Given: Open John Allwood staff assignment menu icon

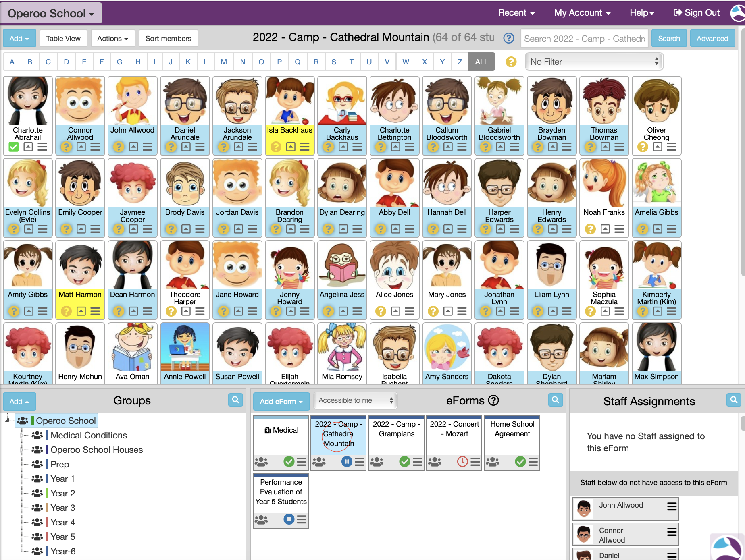Looking at the screenshot, I should click(671, 506).
